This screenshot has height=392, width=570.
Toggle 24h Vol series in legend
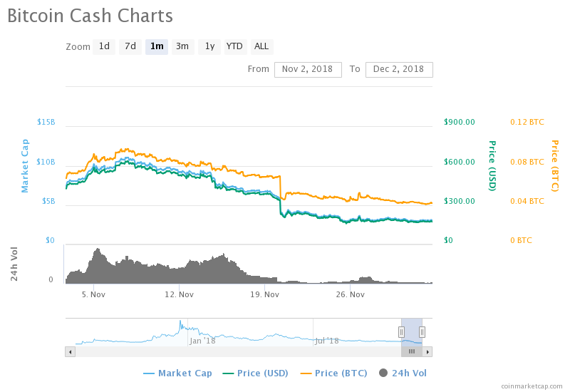(x=403, y=373)
